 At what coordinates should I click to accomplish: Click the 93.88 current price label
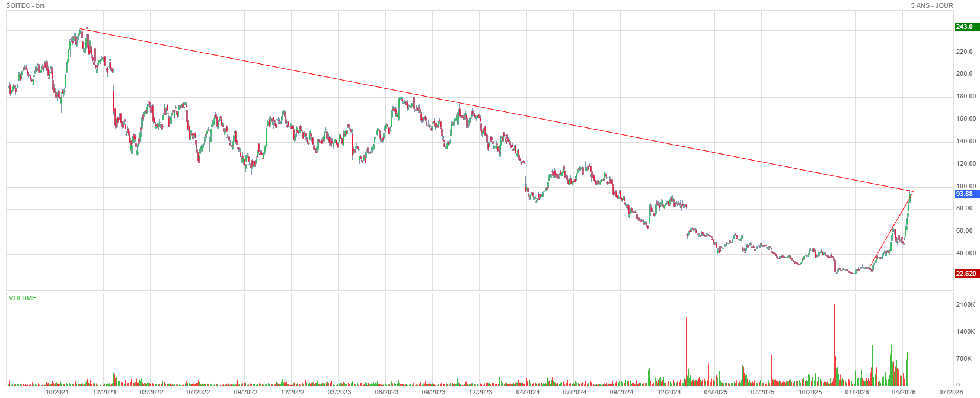point(966,194)
